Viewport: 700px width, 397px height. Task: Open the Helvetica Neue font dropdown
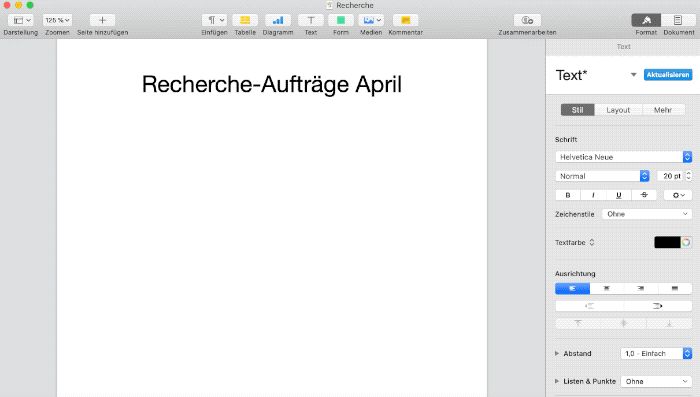624,157
